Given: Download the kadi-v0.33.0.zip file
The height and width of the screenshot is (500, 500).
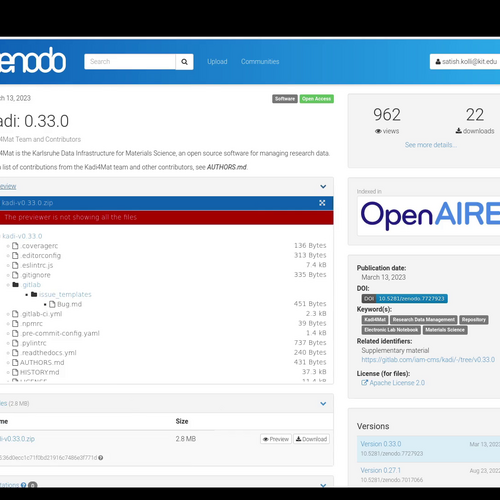Looking at the screenshot, I should point(311,439).
